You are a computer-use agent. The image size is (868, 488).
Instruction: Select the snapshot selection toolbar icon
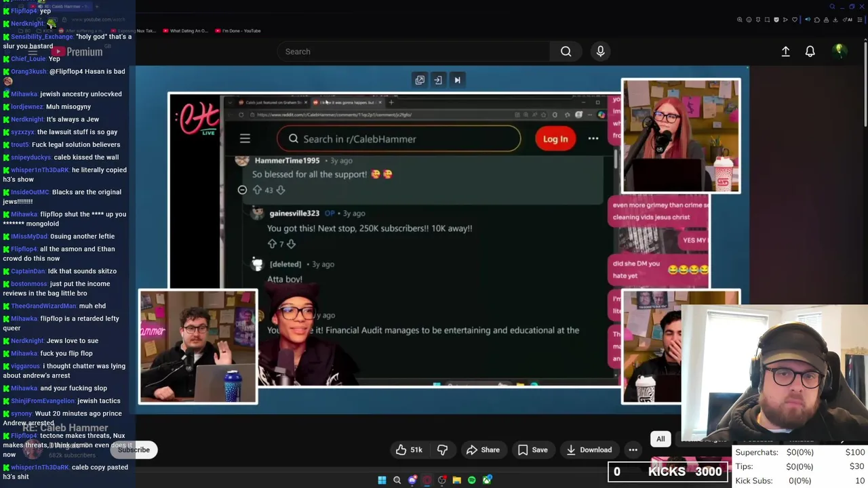[x=767, y=20]
